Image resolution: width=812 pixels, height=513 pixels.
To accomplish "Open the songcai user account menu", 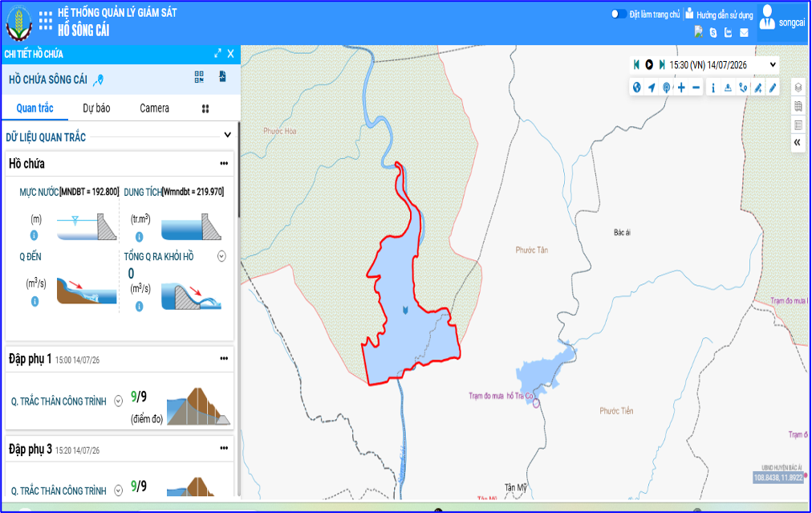I will 782,22.
